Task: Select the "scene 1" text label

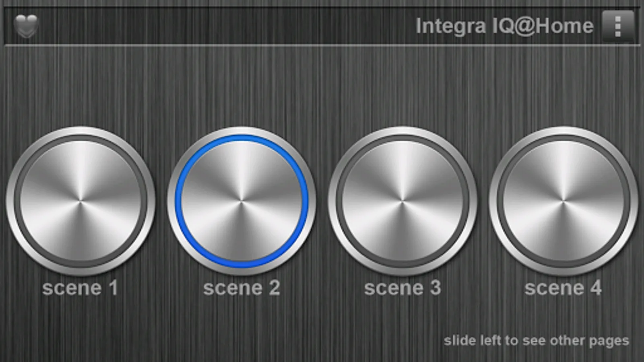Action: [x=80, y=288]
